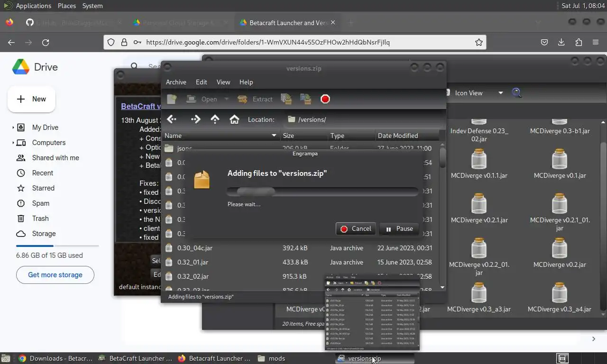Click the search magnifier icon in file manager
The width and height of the screenshot is (607, 364).
click(517, 93)
